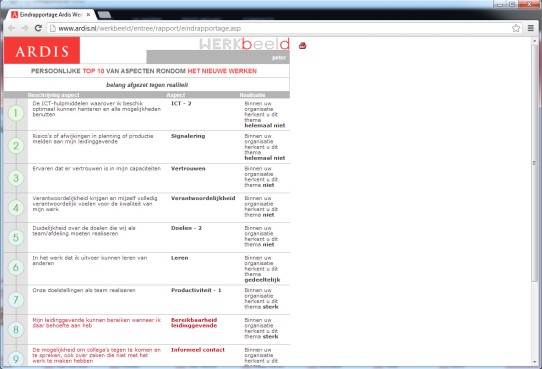Click the 'belang afgezet tegen realiteit' subtitle

pyautogui.click(x=147, y=85)
